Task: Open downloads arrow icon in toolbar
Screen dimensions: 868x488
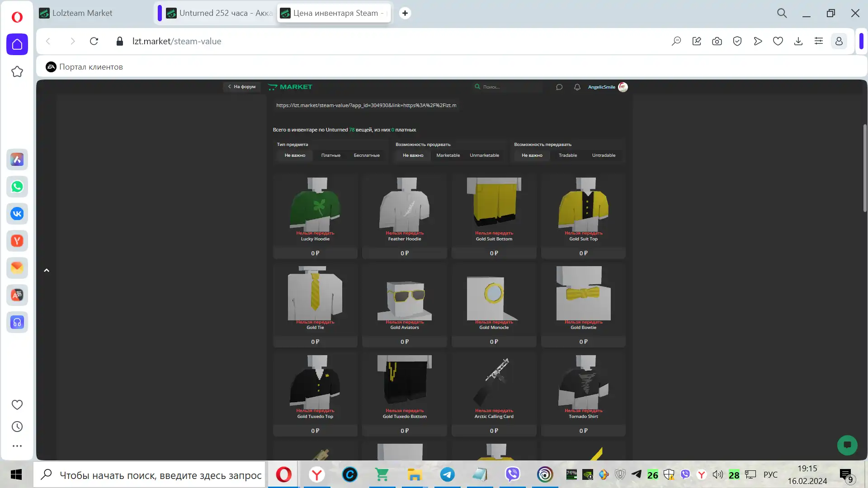Action: [798, 41]
